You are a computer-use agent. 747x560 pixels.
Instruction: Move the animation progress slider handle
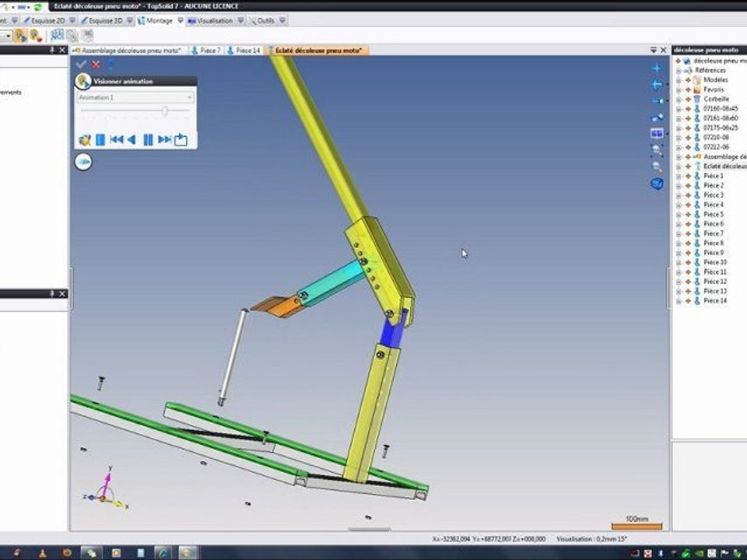point(164,111)
